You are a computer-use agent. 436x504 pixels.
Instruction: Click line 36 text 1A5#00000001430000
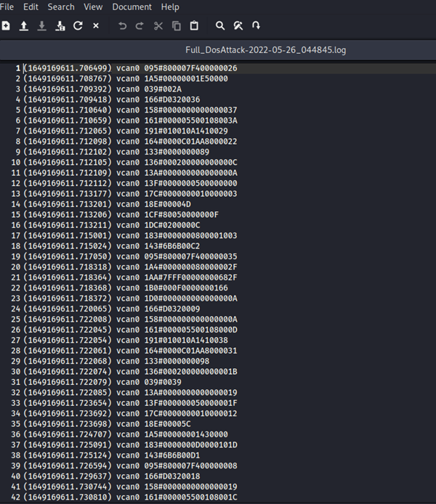click(x=186, y=434)
